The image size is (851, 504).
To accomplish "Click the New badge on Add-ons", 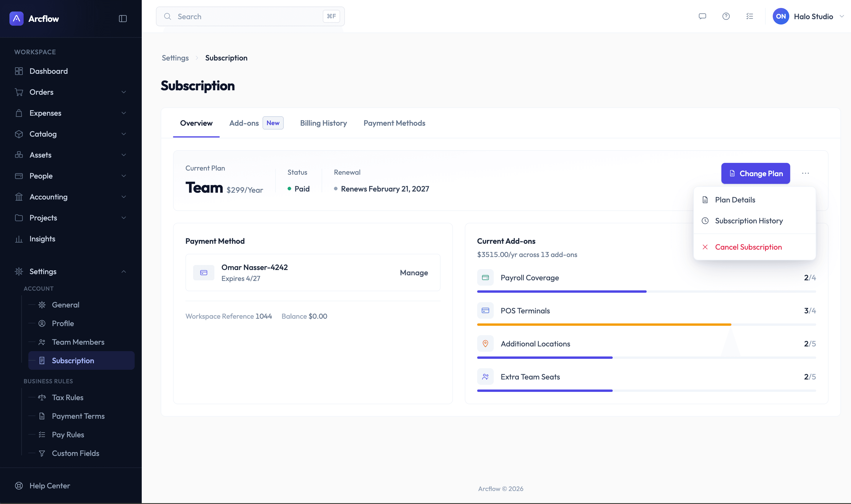I will pos(273,123).
